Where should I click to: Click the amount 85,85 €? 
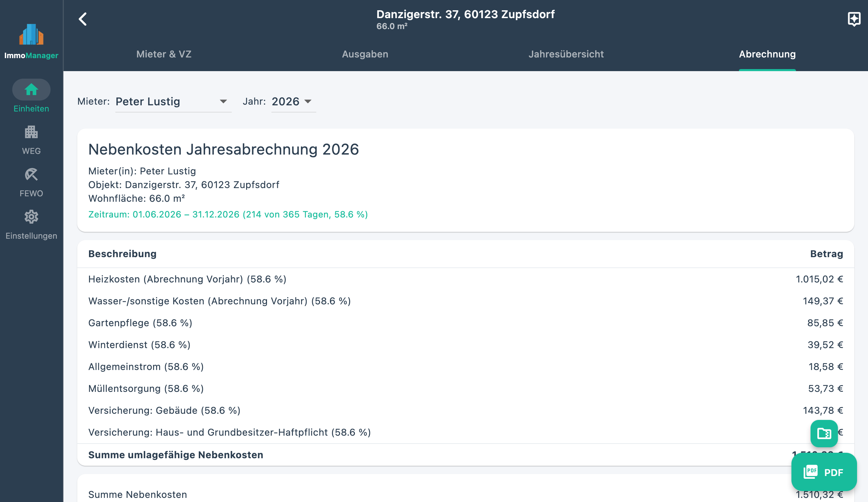pos(825,323)
